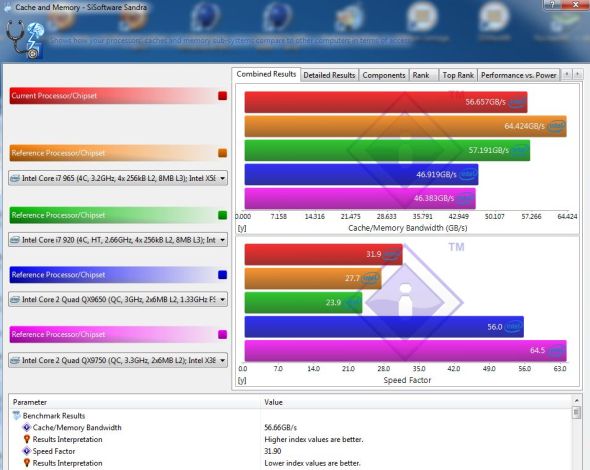Image resolution: width=590 pixels, height=470 pixels.
Task: Toggle the red Current Processor checkbox
Action: coord(222,96)
